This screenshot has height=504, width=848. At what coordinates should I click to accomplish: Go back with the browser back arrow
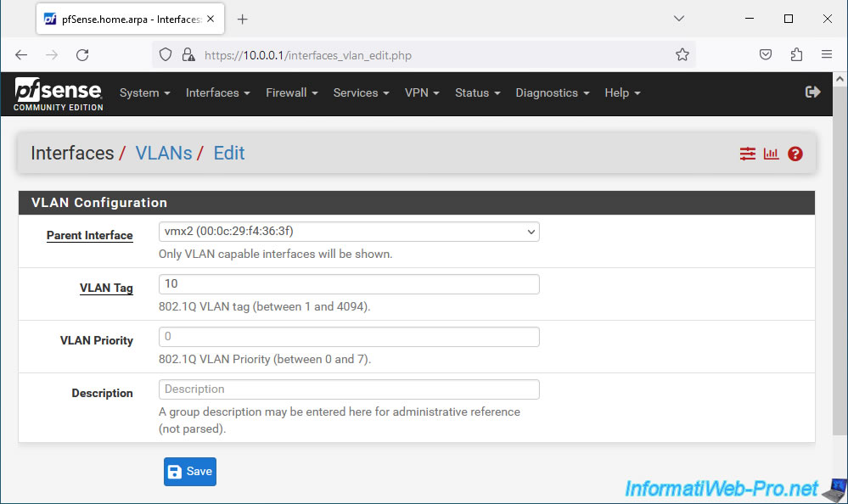[x=21, y=55]
